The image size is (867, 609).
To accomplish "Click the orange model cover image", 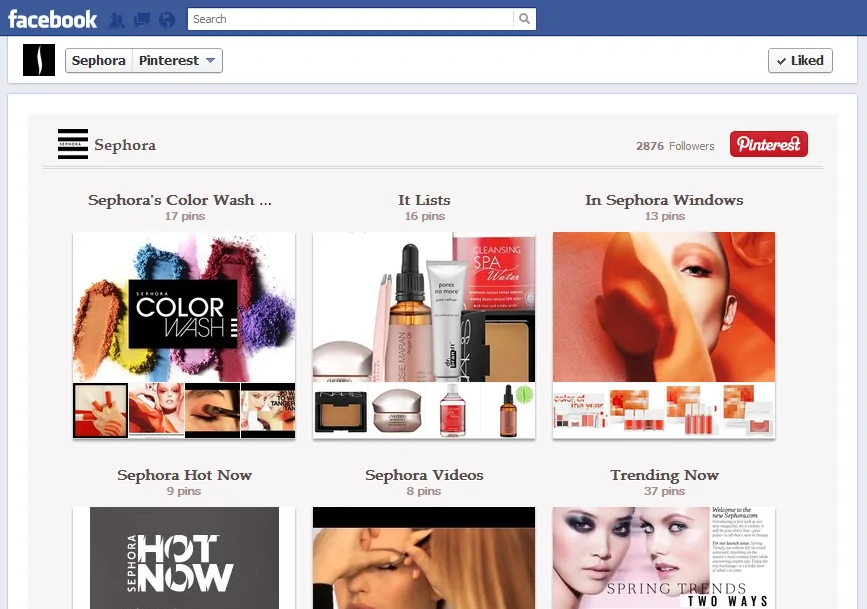I will 664,307.
